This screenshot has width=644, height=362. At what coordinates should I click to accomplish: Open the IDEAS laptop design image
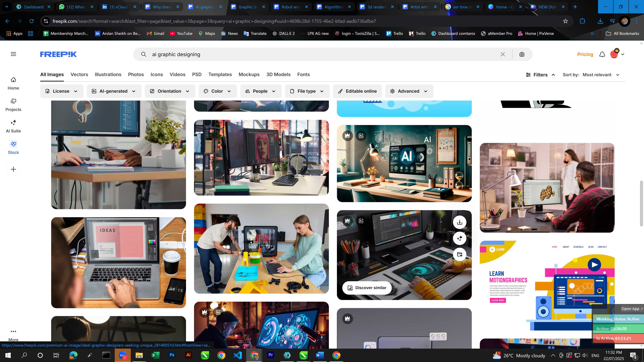(119, 263)
